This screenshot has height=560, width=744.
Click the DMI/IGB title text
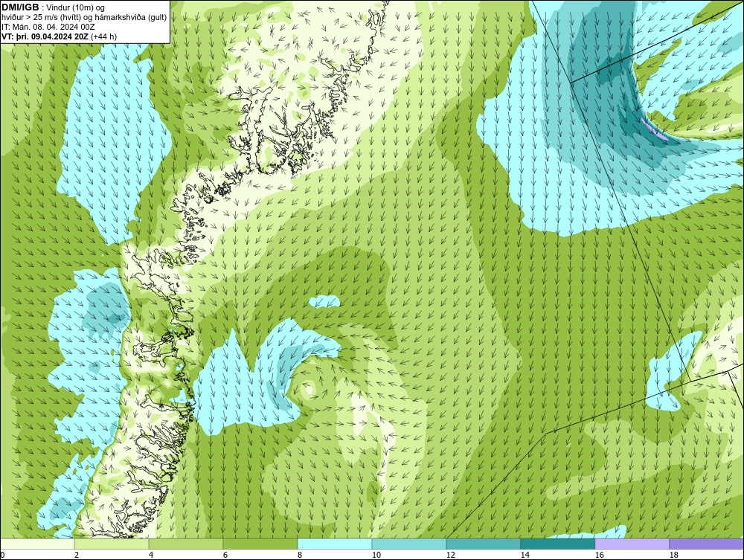tap(20, 7)
